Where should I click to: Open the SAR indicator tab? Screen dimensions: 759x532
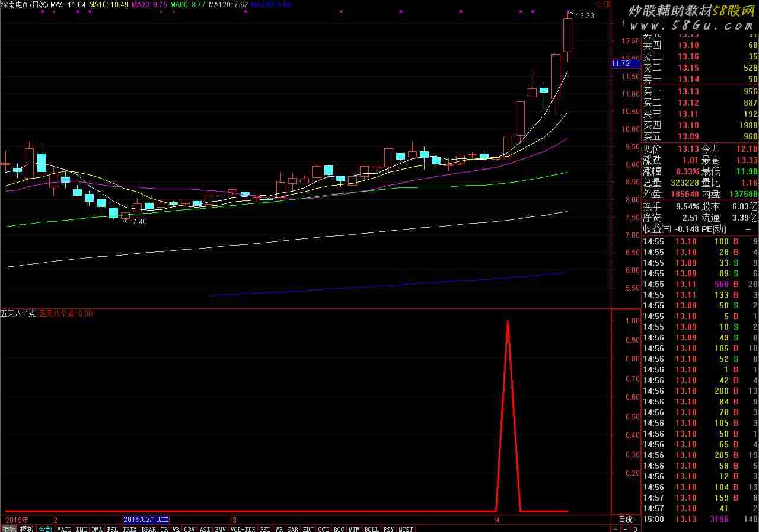(293, 528)
